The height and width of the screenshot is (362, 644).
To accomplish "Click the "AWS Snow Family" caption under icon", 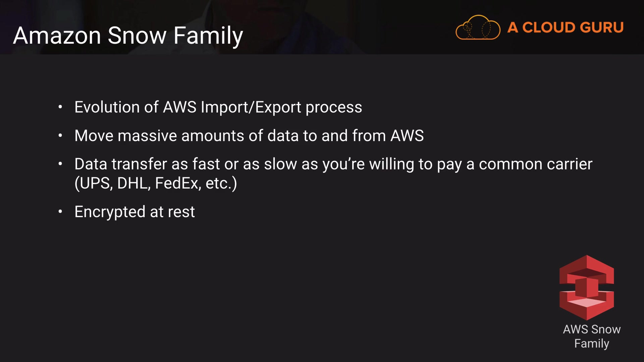I will point(592,336).
